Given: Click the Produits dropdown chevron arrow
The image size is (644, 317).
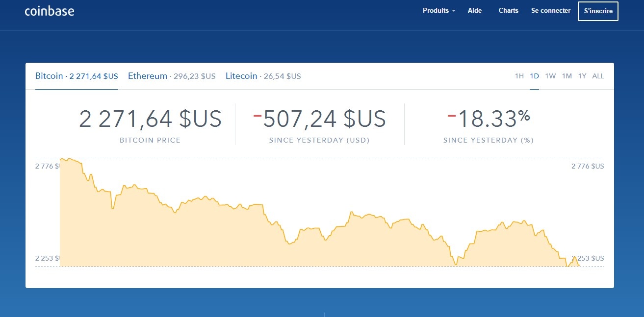Looking at the screenshot, I should point(454,10).
